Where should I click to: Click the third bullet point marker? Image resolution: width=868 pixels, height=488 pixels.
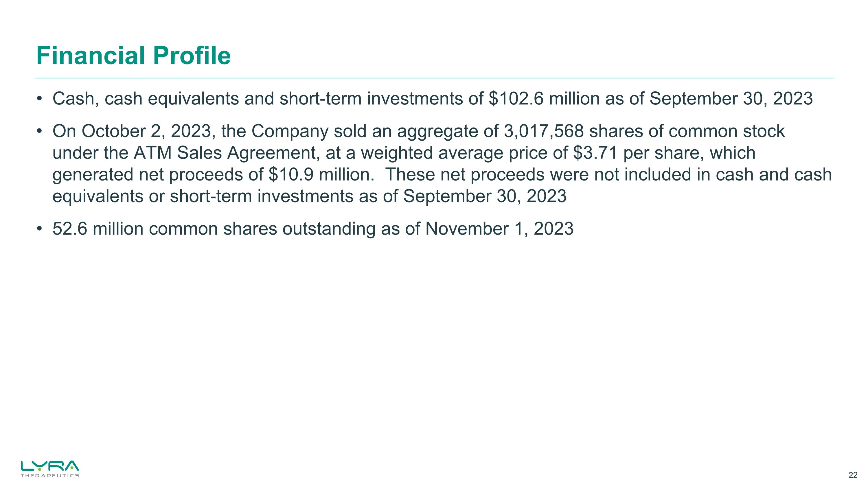tap(40, 229)
